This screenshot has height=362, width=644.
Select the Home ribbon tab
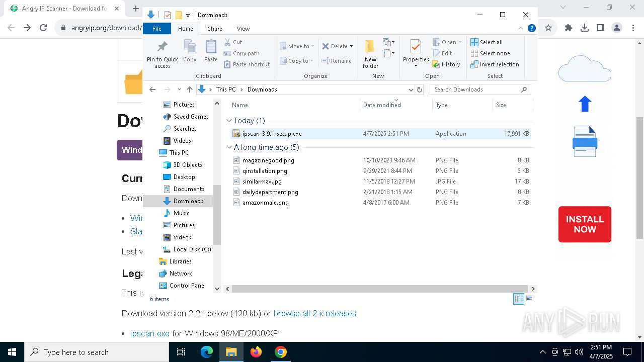tap(185, 29)
